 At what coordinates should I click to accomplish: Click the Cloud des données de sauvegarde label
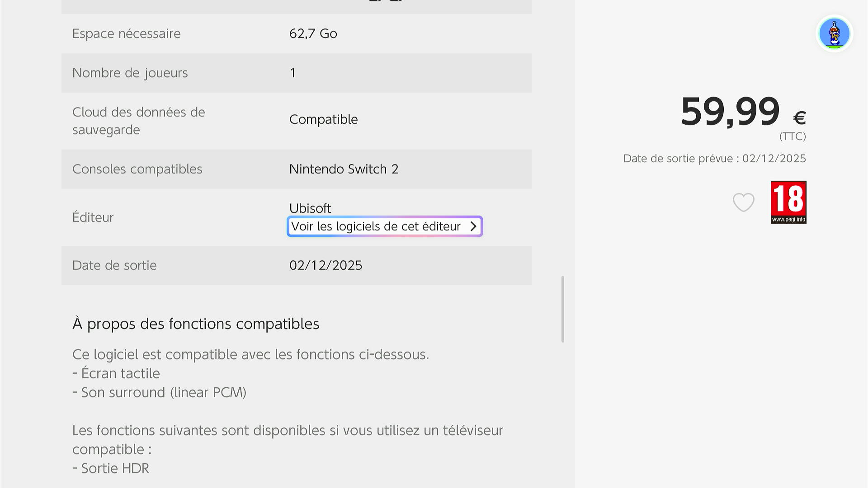tap(138, 121)
